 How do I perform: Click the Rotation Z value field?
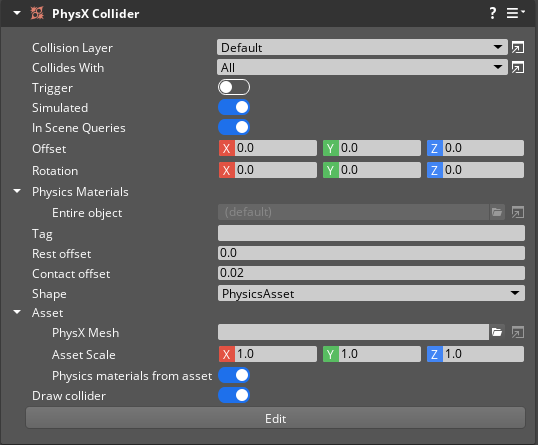(x=483, y=170)
